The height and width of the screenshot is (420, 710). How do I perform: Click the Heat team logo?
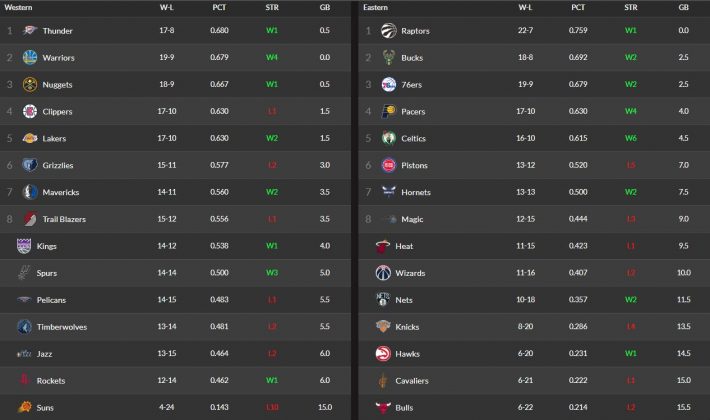pos(383,246)
